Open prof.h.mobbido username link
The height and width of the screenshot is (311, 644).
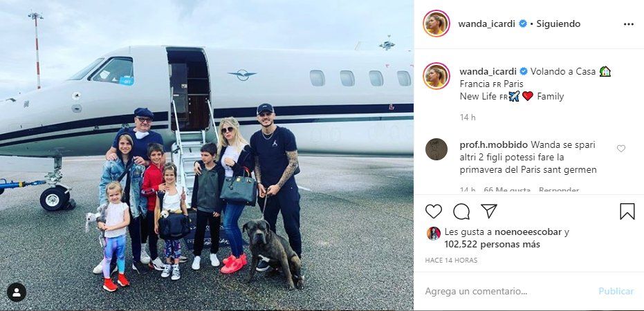tap(494, 145)
